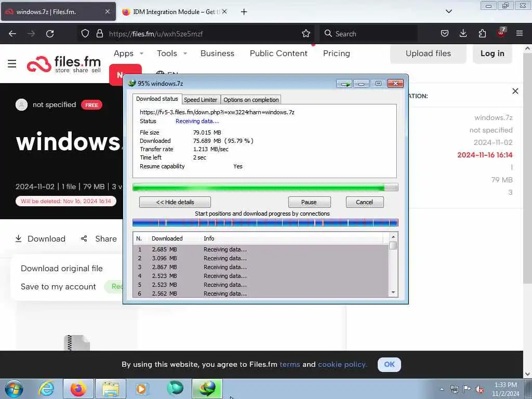Viewport: 532px width, 399px height.
Task: Switch to Speed Limiter tab
Action: (x=201, y=100)
